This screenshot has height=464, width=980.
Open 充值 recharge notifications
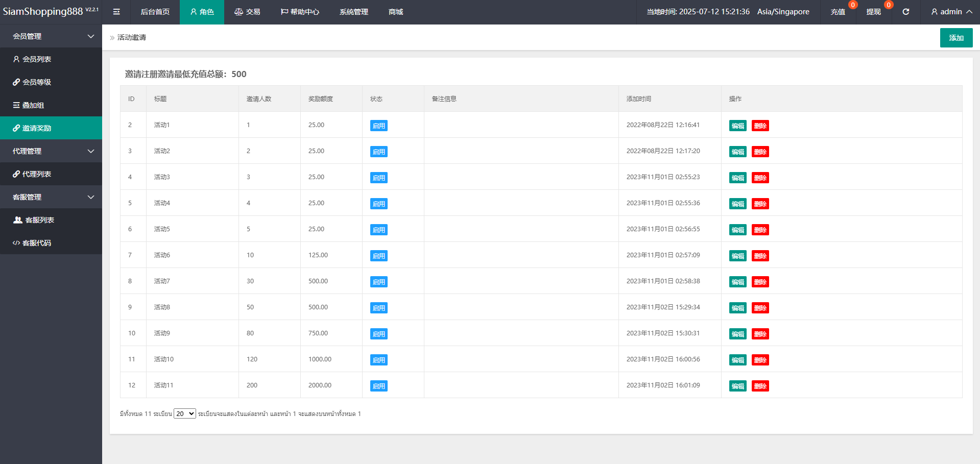click(838, 12)
